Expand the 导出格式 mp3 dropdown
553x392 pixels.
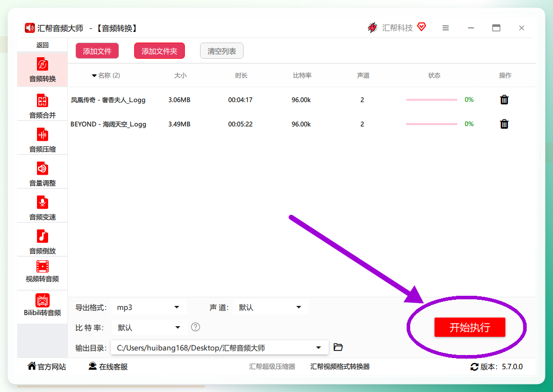pos(148,307)
